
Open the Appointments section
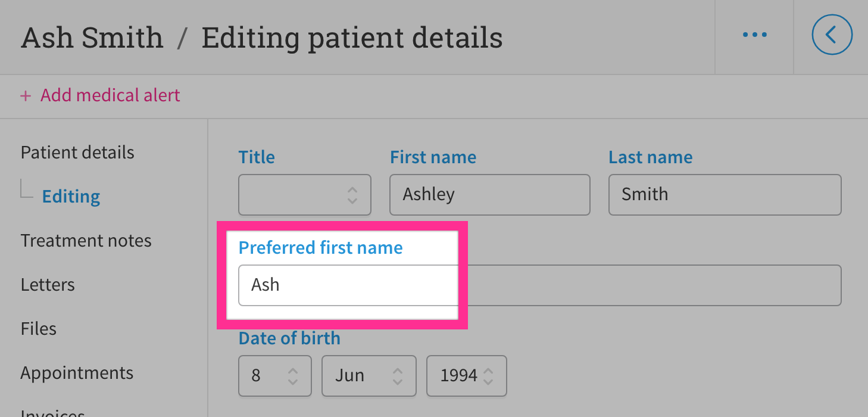tap(77, 373)
